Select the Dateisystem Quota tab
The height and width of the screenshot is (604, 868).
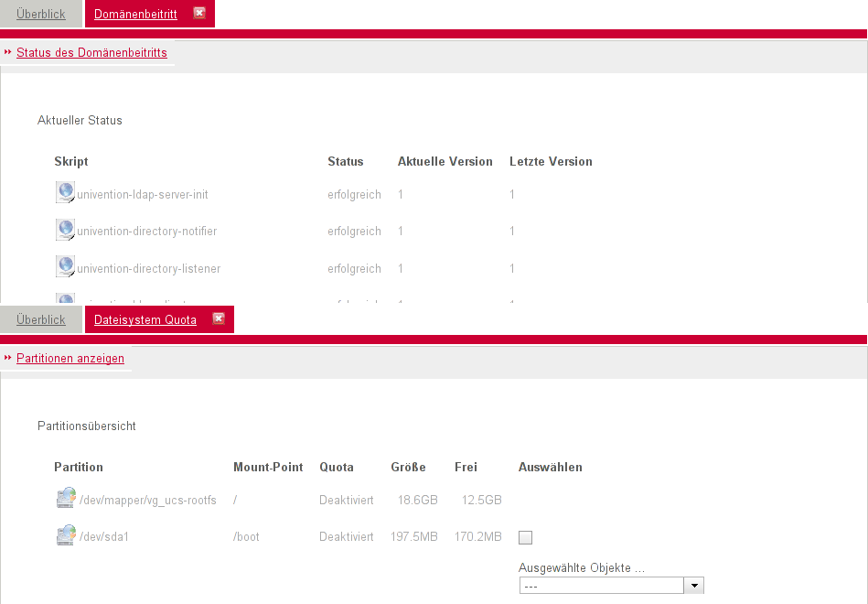click(x=145, y=319)
